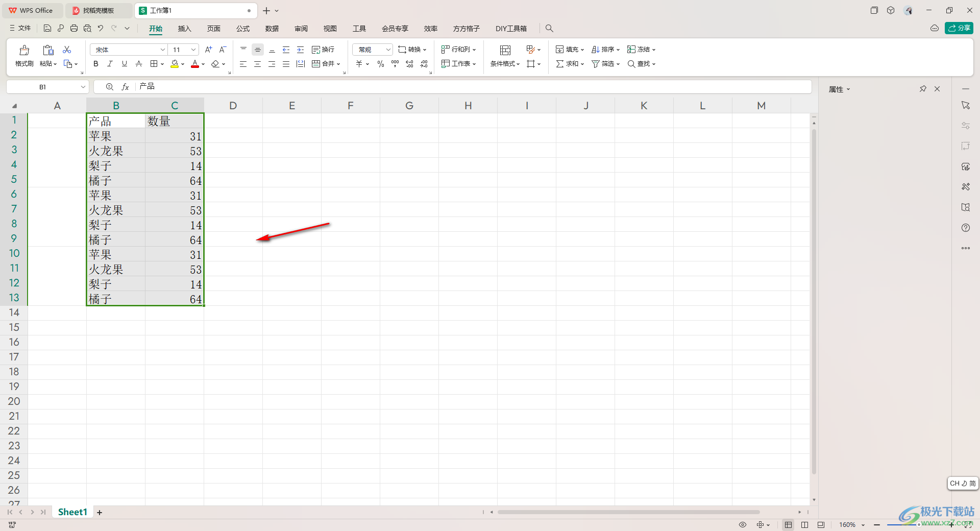Click the Paste (粘贴) clipboard icon
980x531 pixels.
pos(48,50)
